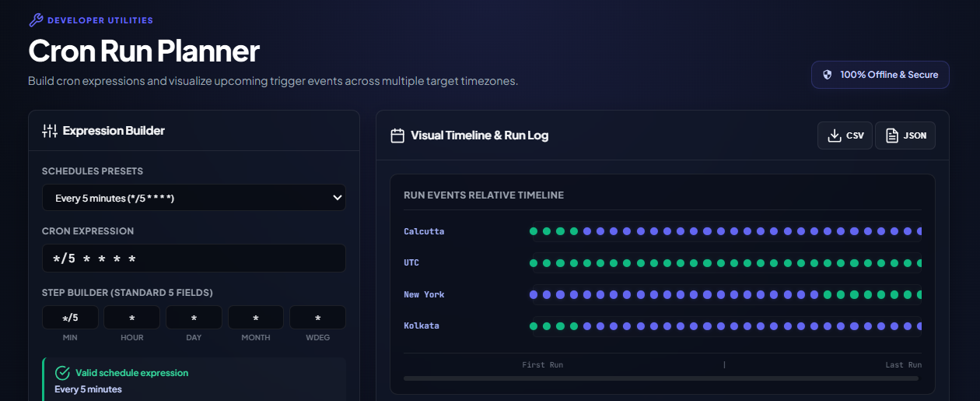Click the download icon on CSV button
Image resolution: width=980 pixels, height=401 pixels.
pyautogui.click(x=835, y=135)
